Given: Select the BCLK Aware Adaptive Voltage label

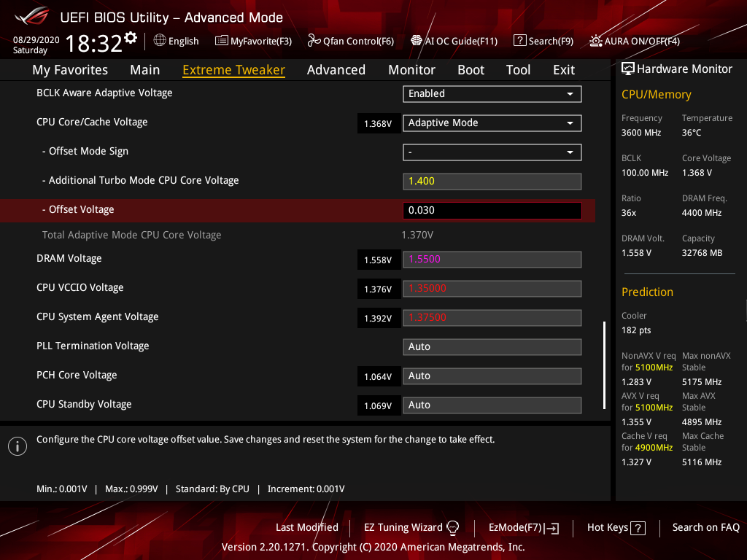Looking at the screenshot, I should (x=104, y=93).
